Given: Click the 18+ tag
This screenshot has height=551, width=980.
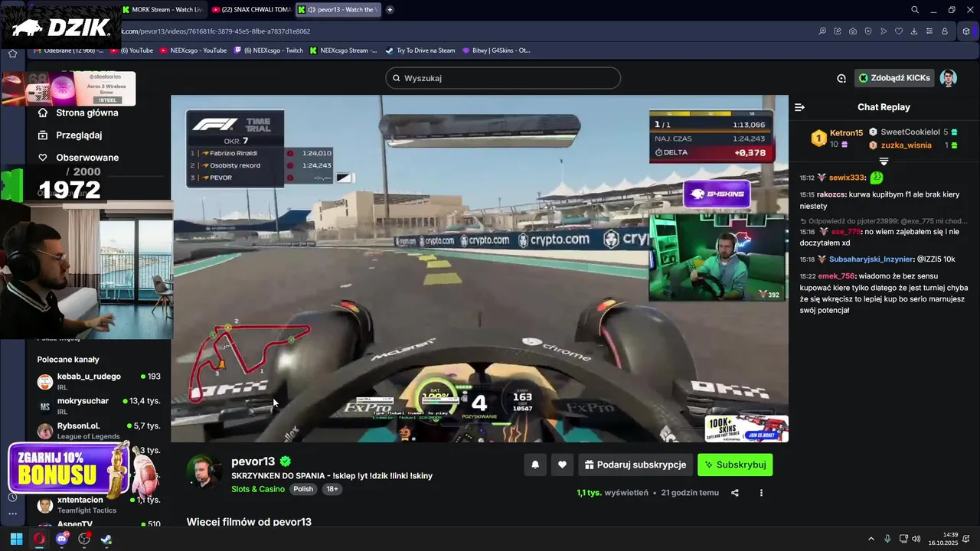Looking at the screenshot, I should 332,489.
